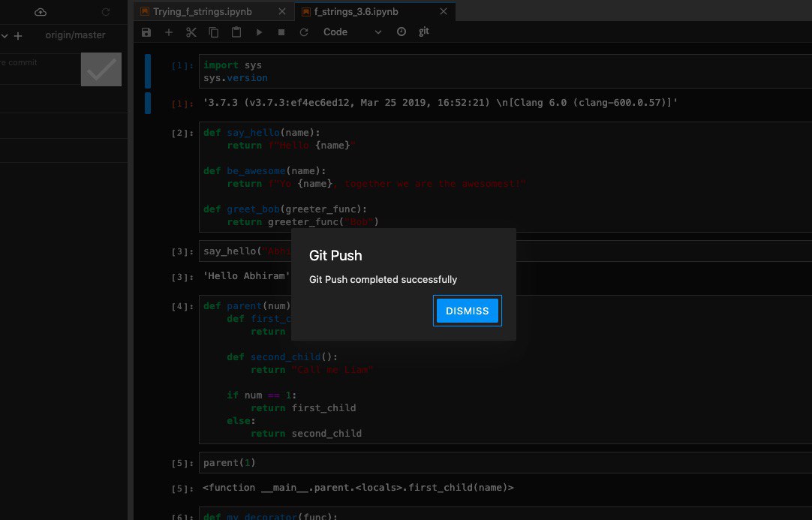Dismiss the Git Push dialog
Viewport: 812px width, 520px height.
[x=467, y=311]
